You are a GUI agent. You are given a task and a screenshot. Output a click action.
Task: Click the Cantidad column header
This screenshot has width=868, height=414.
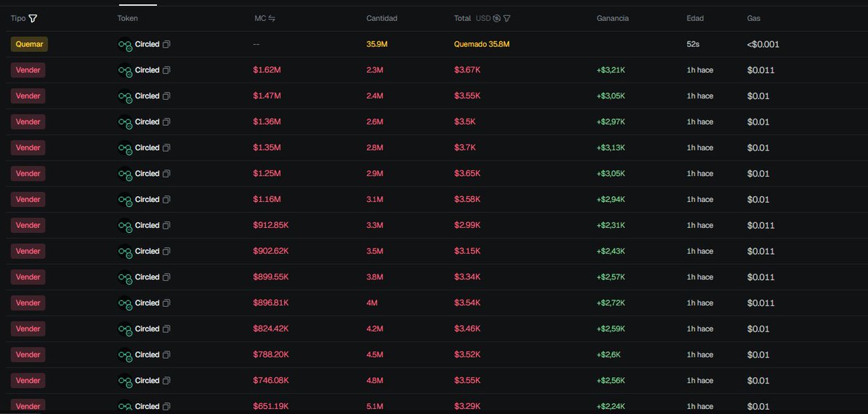coord(382,18)
